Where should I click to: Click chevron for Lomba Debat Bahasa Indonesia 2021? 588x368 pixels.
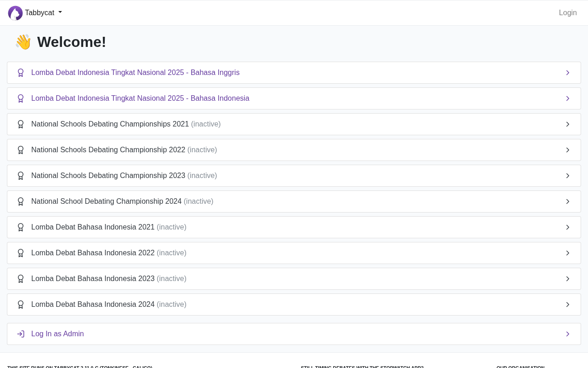coord(568,227)
